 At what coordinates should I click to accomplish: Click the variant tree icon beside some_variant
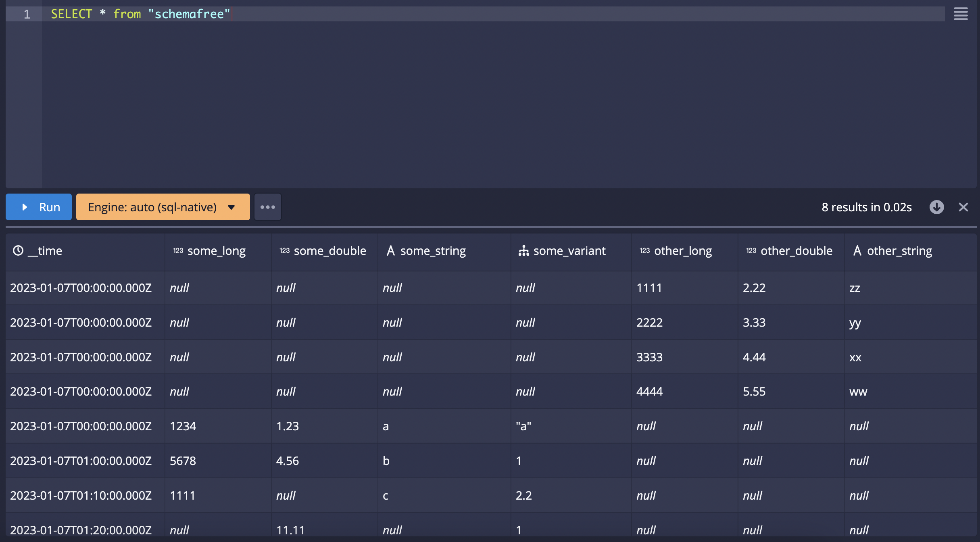pyautogui.click(x=523, y=251)
